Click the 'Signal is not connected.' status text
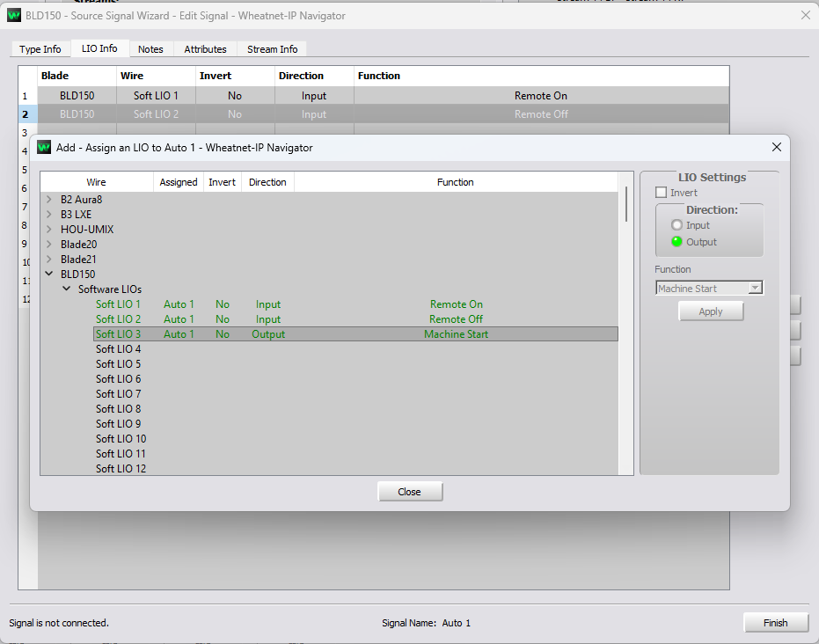The image size is (819, 644). pos(59,623)
